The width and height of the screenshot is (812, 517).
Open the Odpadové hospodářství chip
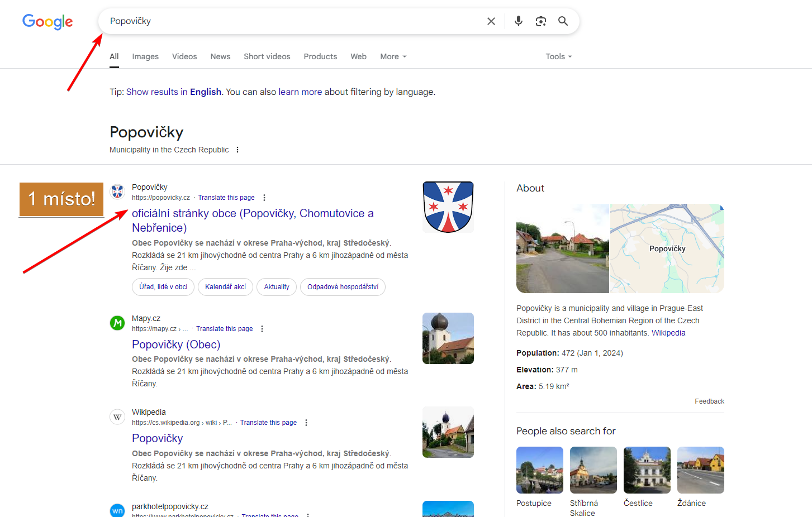coord(343,287)
